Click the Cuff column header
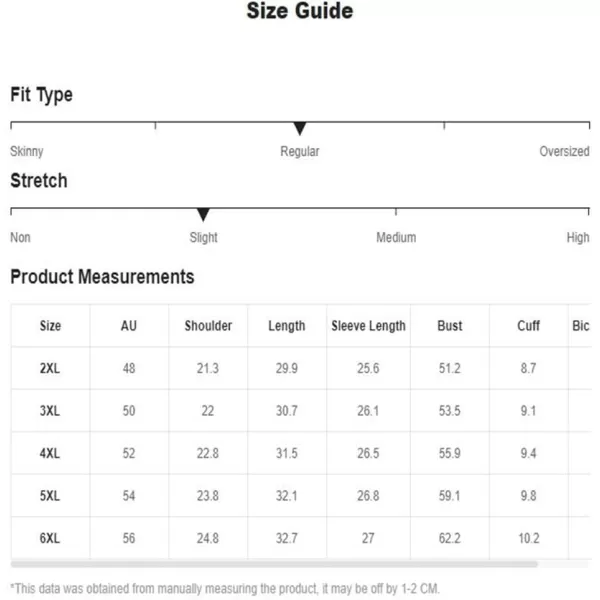The height and width of the screenshot is (600, 600). (528, 326)
